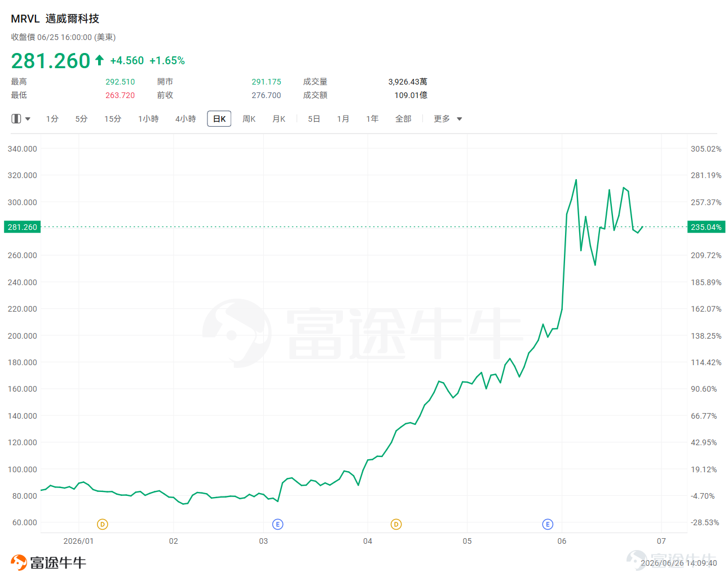Click the green up-arrow next to price

100,60
